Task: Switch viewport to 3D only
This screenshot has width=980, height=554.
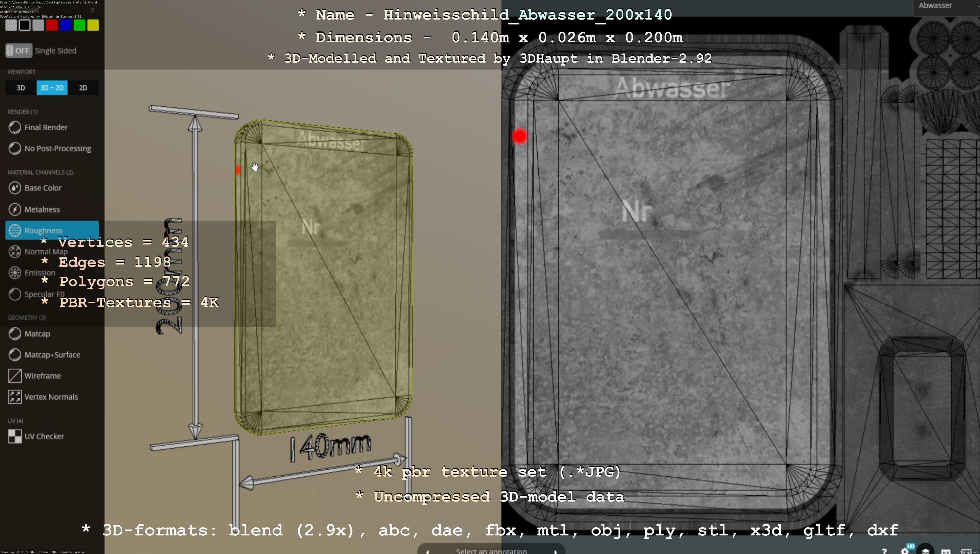Action: [21, 88]
